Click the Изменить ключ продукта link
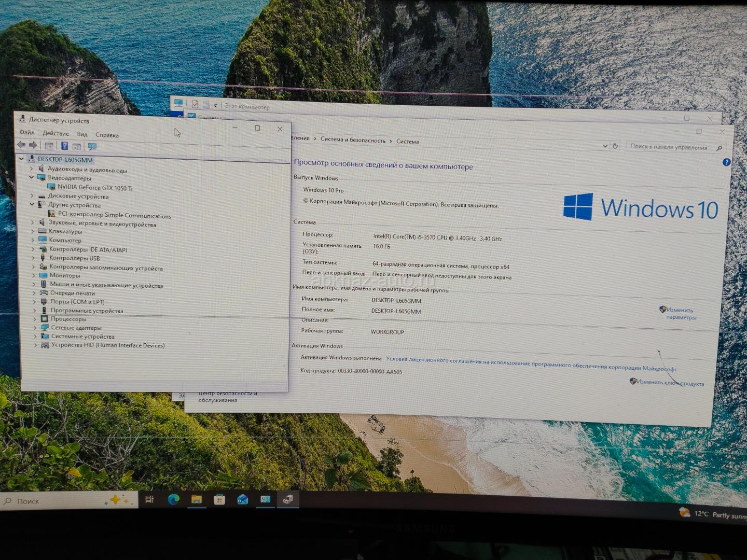 (670, 383)
